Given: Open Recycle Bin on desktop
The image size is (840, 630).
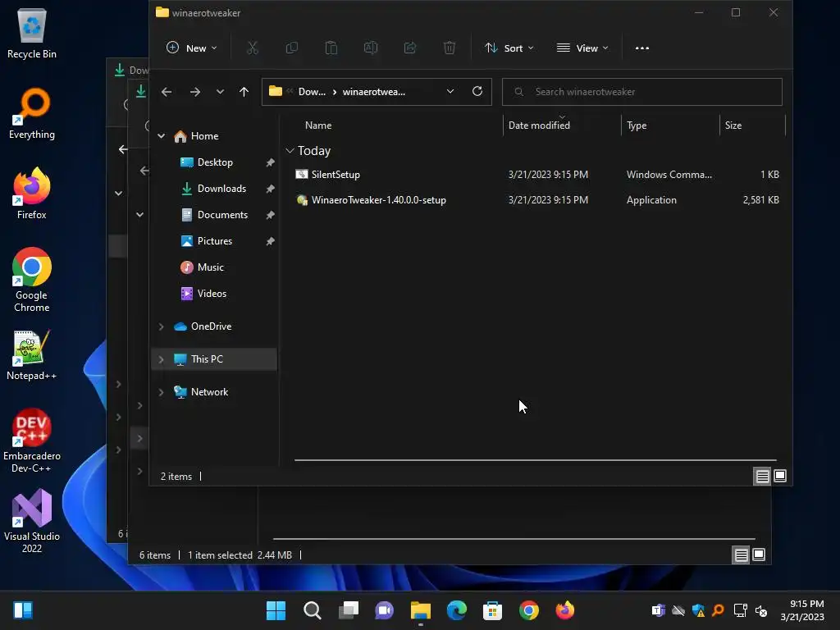Looking at the screenshot, I should pyautogui.click(x=32, y=33).
